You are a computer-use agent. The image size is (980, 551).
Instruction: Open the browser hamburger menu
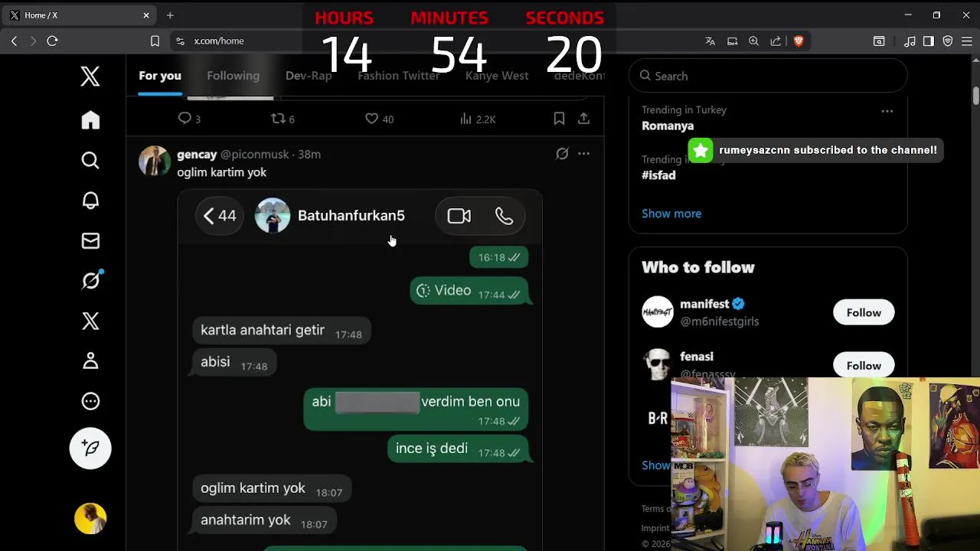coord(967,41)
